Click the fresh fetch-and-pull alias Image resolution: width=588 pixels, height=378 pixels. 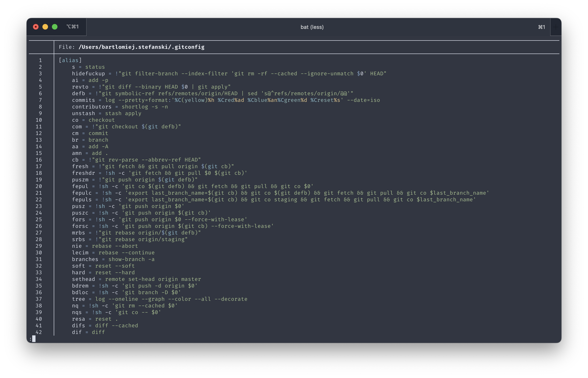coord(152,166)
